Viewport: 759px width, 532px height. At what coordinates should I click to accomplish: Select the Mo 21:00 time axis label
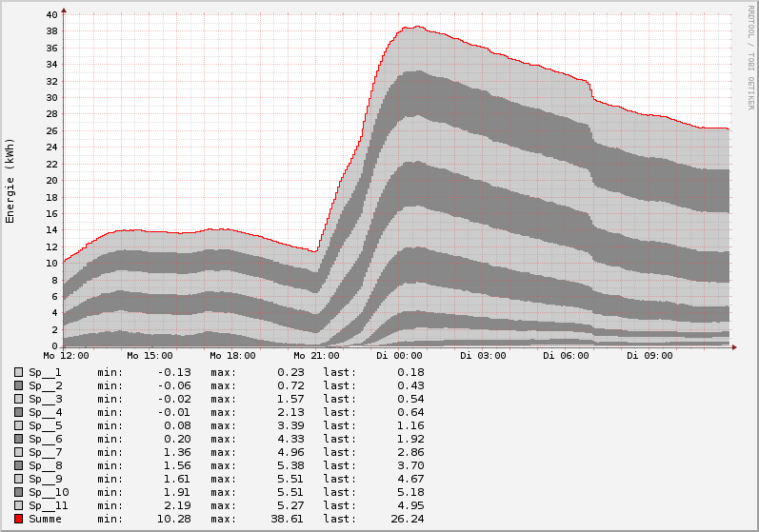point(317,356)
